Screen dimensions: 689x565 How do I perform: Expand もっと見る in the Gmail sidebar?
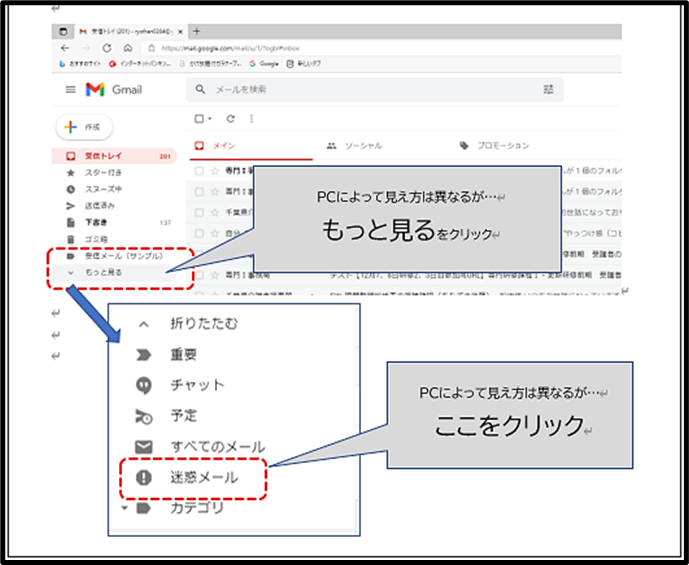tap(114, 272)
